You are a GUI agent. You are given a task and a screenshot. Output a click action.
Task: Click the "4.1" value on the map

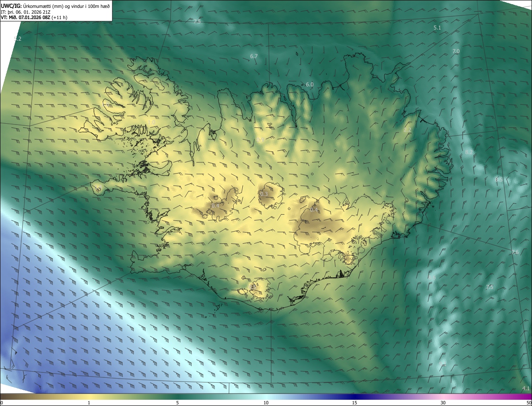coord(526,389)
